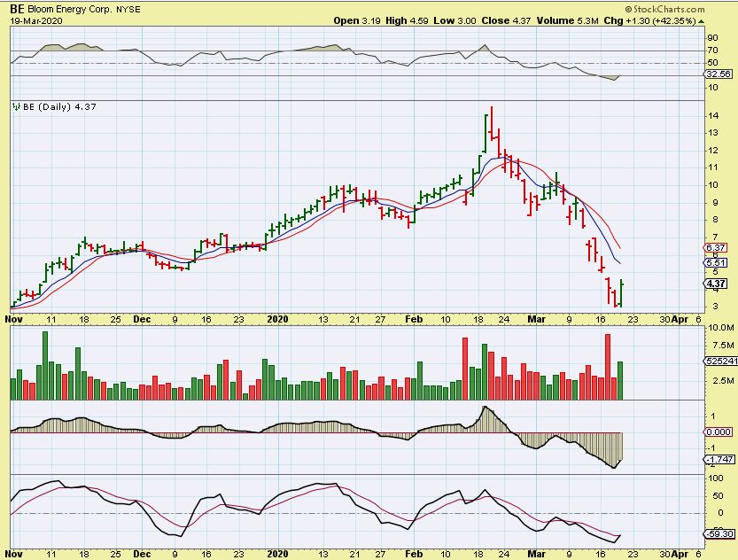Screen dimensions: 738x560
Task: Click the green up-arrow next to Chg
Action: click(x=702, y=21)
